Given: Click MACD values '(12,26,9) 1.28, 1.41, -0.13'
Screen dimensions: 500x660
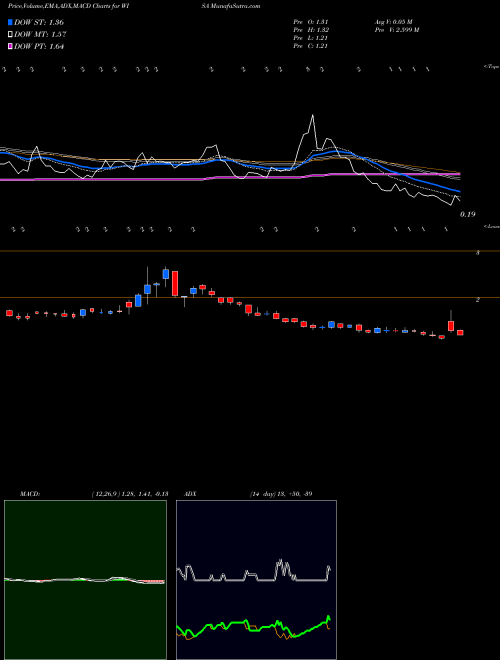Looking at the screenshot, I should [x=130, y=494].
